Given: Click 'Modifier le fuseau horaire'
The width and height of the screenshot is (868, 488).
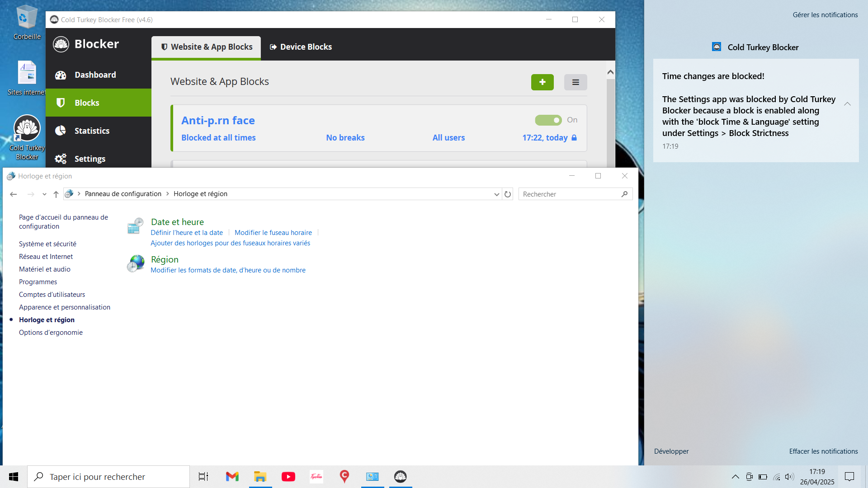Looking at the screenshot, I should coord(273,233).
